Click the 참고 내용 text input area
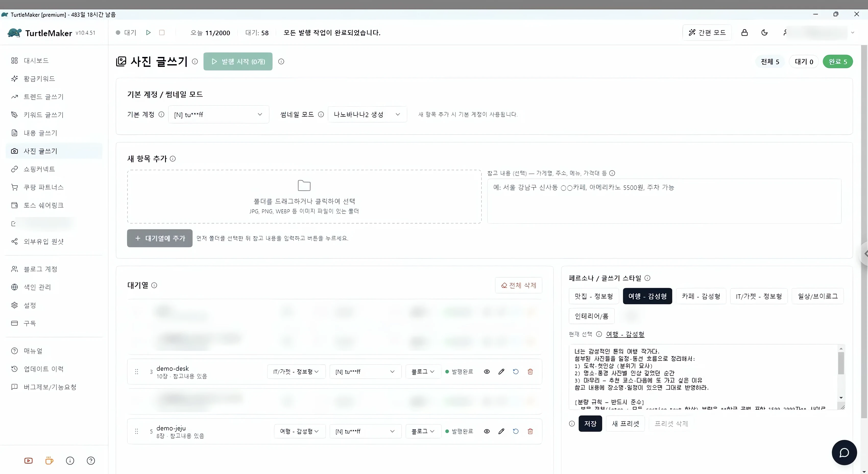 pos(664,201)
